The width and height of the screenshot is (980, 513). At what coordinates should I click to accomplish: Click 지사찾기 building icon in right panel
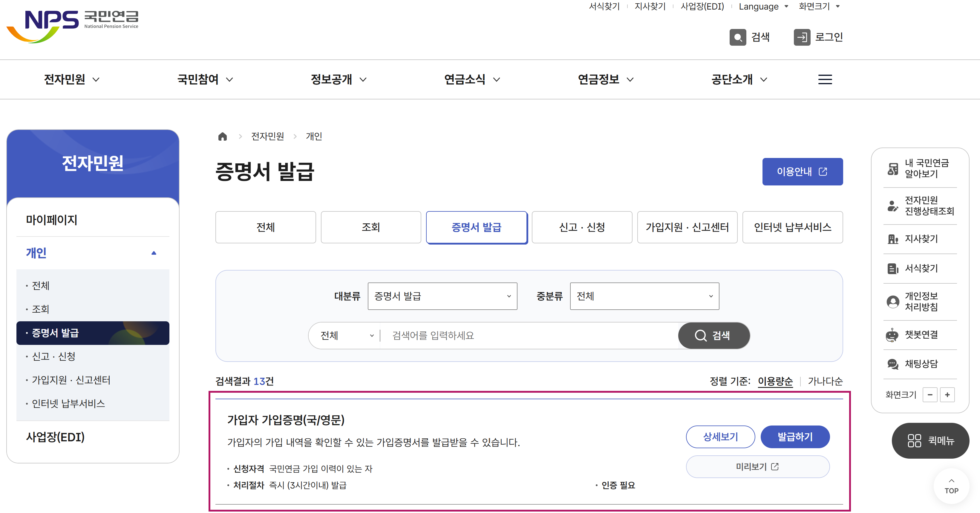[892, 239]
